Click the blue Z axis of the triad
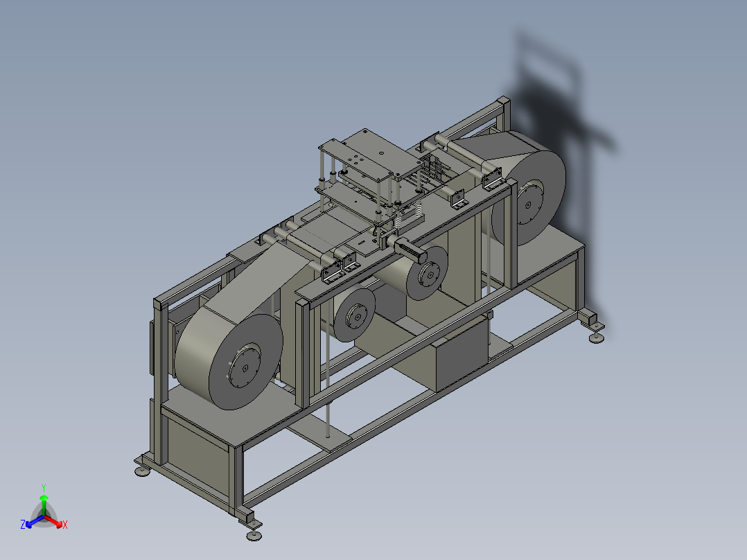Image resolution: width=747 pixels, height=560 pixels. 31,523
